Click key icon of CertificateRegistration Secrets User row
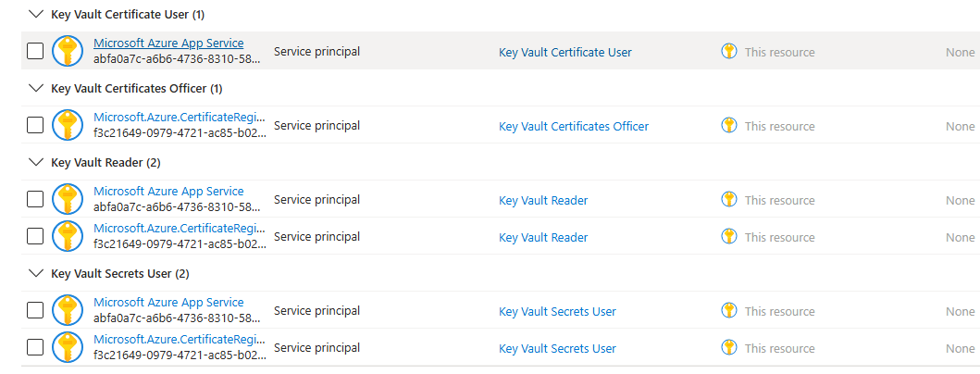980x374 pixels. click(68, 347)
